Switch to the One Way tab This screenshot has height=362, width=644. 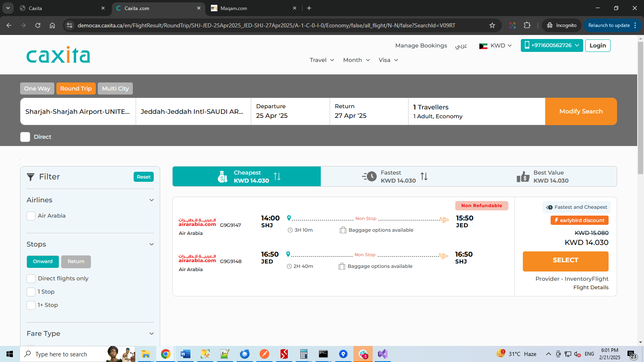tap(37, 88)
